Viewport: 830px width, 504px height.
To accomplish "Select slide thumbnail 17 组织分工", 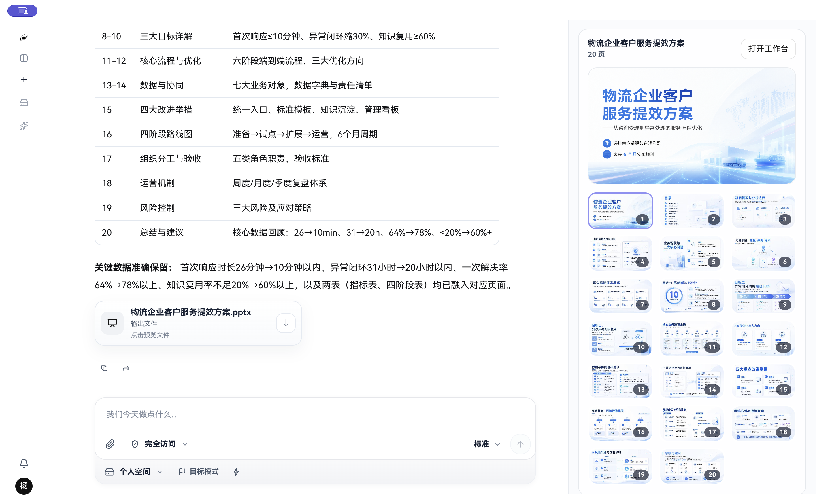I will coord(692,424).
